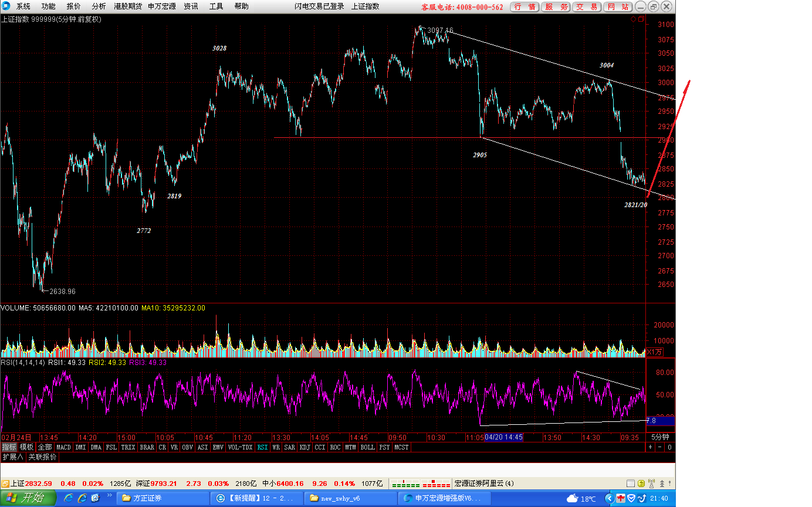This screenshot has height=507, width=812.
Task: Switch to the FSL indicator
Action: click(x=111, y=447)
